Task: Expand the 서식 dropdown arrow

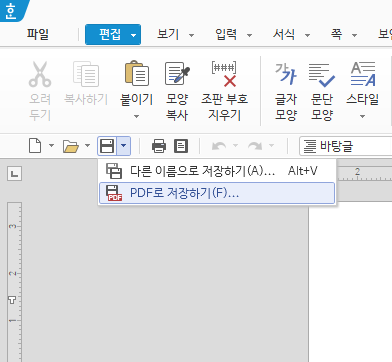Action: coord(308,35)
